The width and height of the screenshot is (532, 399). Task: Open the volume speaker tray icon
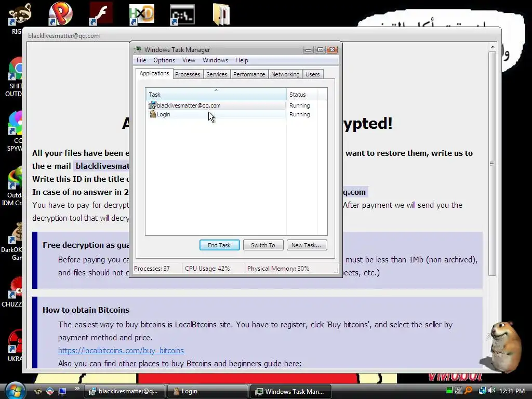click(x=491, y=391)
